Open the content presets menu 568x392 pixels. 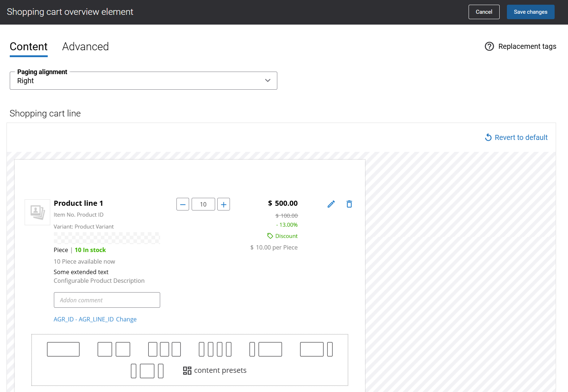[x=215, y=371]
